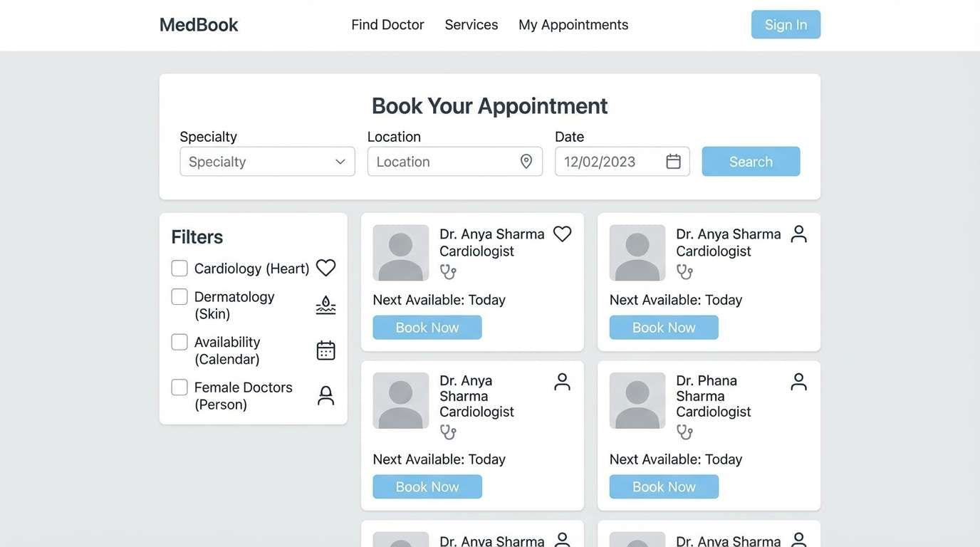980x547 pixels.
Task: Navigate to Find Doctor
Action: pyautogui.click(x=387, y=24)
